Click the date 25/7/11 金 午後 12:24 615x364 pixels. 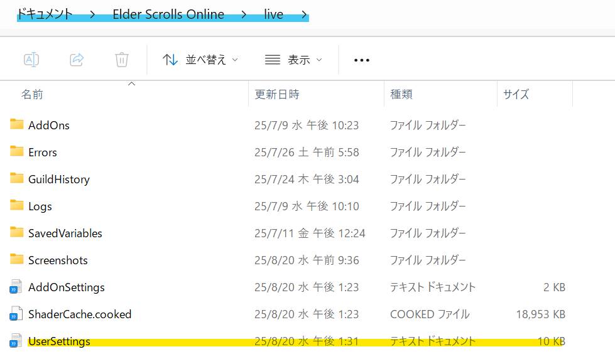(x=310, y=233)
